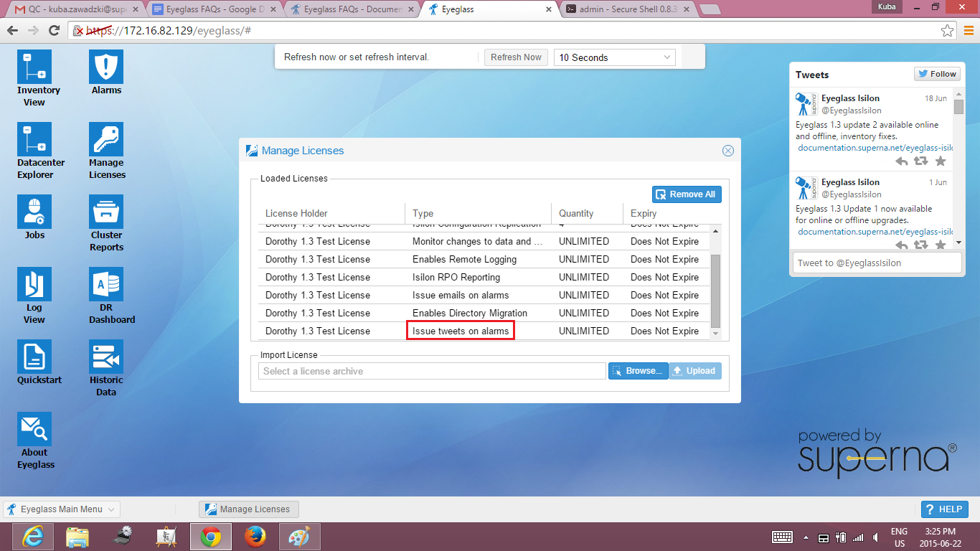The image size is (980, 551).
Task: Launch Internet Explorer from the taskbar
Action: (33, 537)
